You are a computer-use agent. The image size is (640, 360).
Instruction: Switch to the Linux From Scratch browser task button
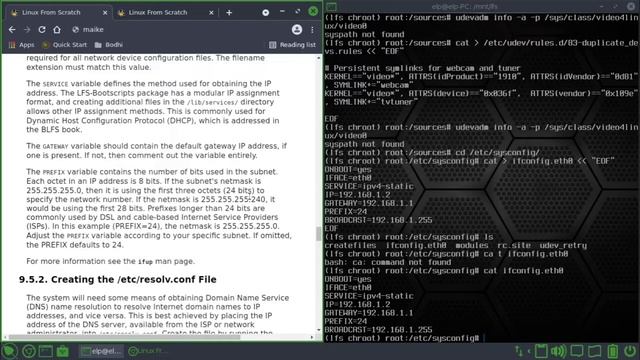147,351
